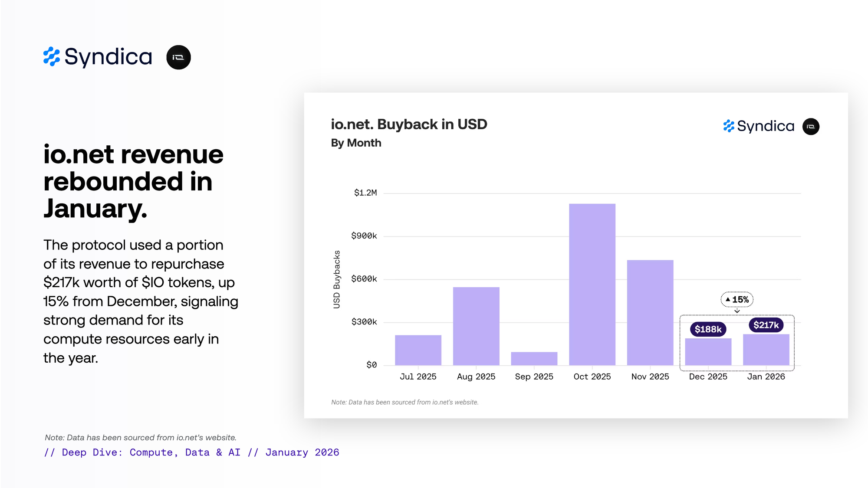Select the Jul 2025 bar
This screenshot has height=488, width=868.
(418, 350)
